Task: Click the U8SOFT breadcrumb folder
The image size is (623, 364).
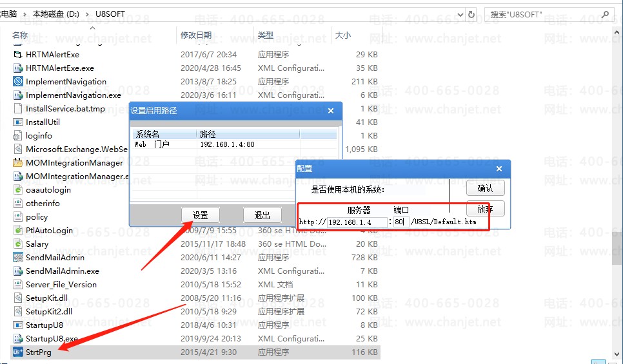Action: click(110, 14)
